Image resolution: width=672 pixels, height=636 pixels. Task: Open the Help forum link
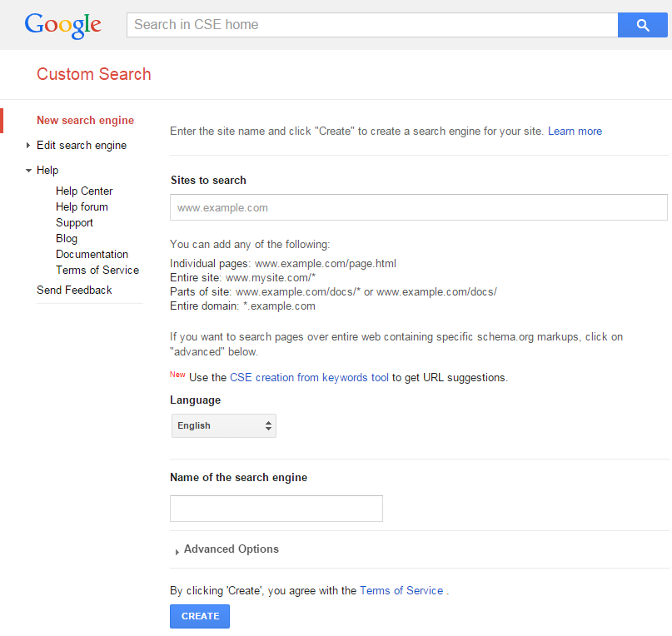pos(82,207)
